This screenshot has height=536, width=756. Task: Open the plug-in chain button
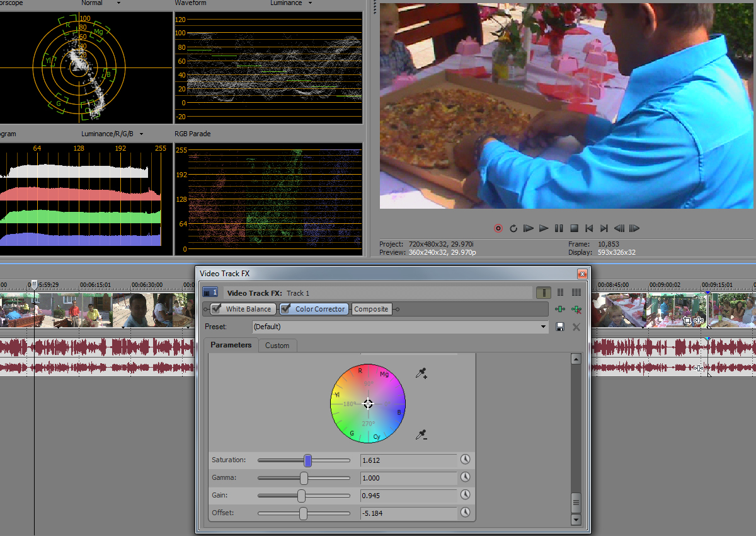(x=559, y=309)
